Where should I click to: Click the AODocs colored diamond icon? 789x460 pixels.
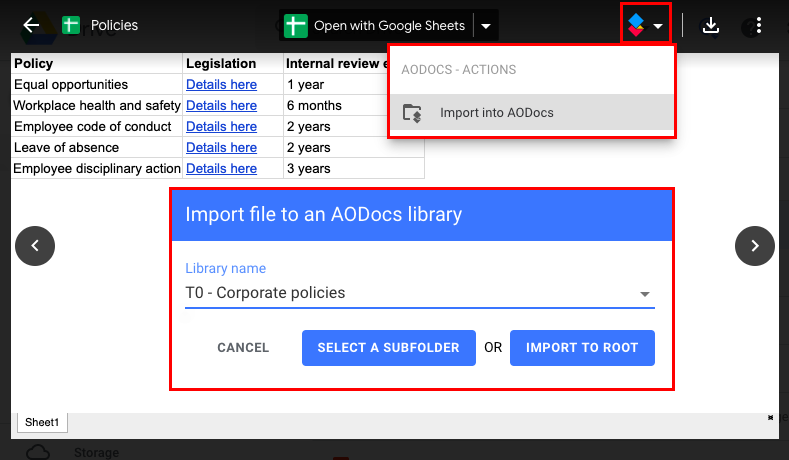click(636, 25)
